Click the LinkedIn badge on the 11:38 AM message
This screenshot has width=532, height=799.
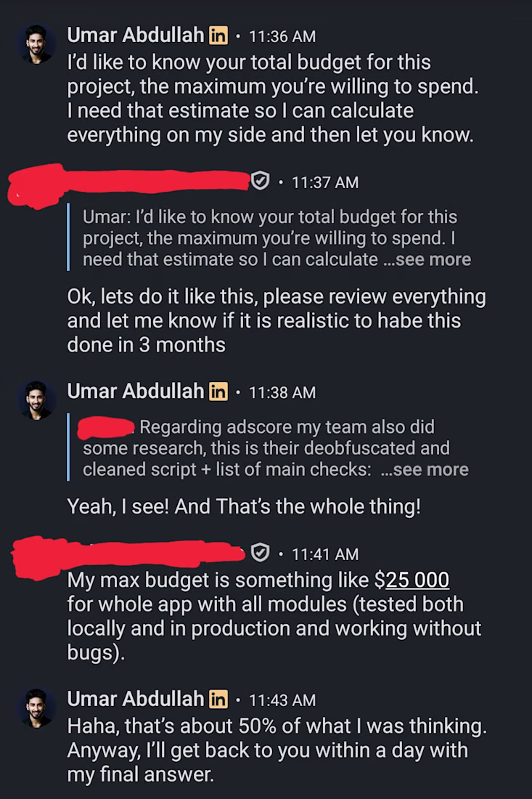pos(218,392)
